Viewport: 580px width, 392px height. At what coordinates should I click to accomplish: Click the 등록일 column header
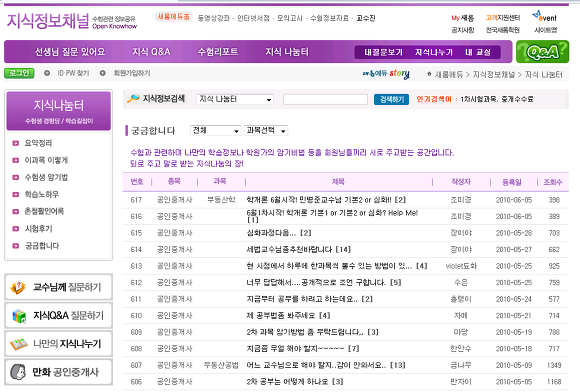[x=512, y=182]
